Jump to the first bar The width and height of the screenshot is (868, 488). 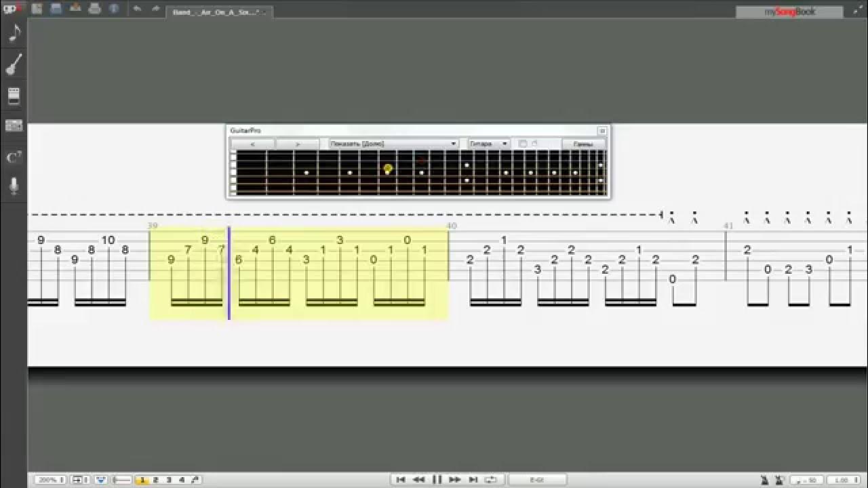coord(401,480)
